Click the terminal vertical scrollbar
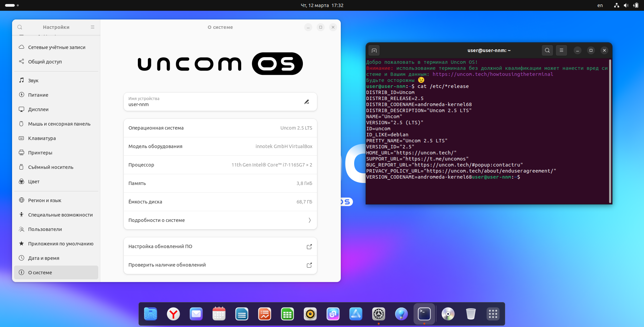 (x=610, y=131)
